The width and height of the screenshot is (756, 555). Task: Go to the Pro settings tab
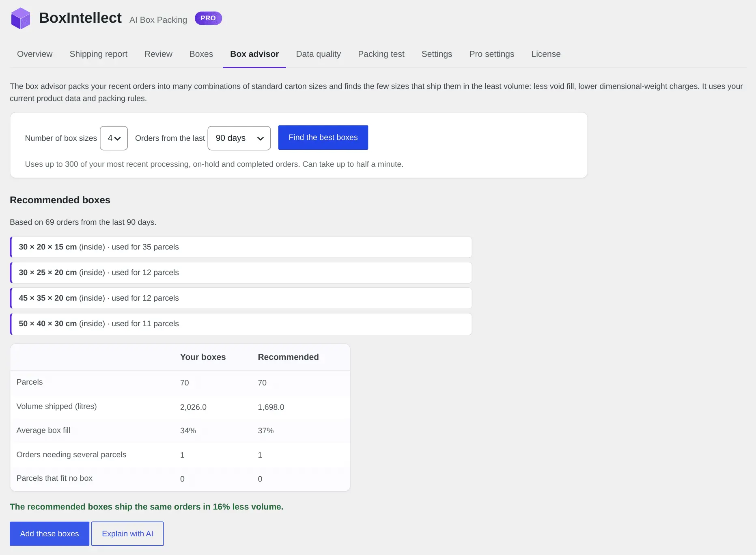click(x=491, y=54)
